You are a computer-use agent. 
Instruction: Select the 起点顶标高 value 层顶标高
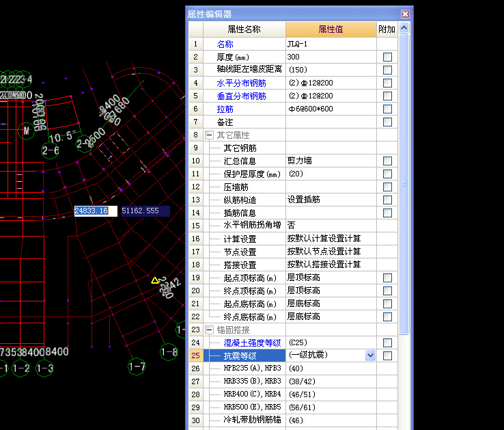pyautogui.click(x=331, y=278)
